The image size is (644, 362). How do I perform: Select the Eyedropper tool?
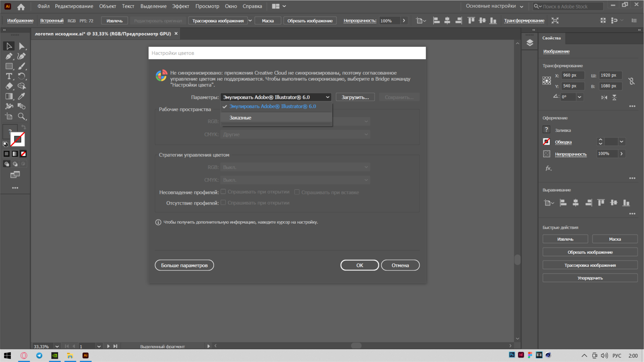pos(22,96)
